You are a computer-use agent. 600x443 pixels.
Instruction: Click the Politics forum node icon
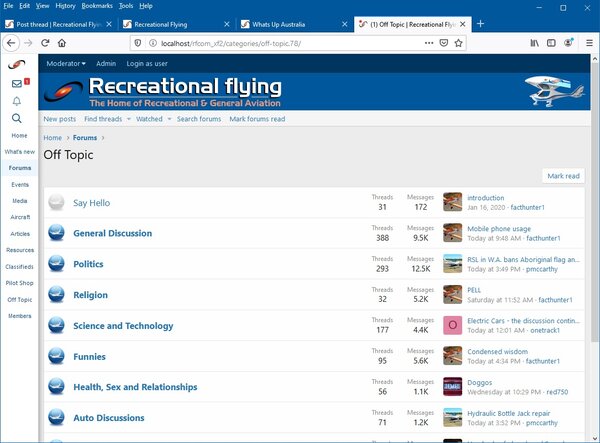[x=57, y=264]
